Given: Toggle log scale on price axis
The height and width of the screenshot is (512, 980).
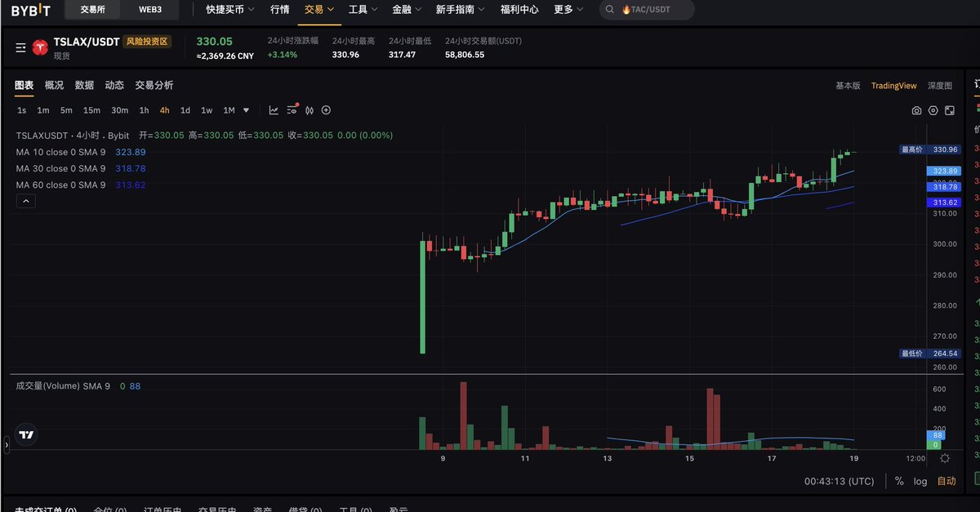Looking at the screenshot, I should (920, 481).
